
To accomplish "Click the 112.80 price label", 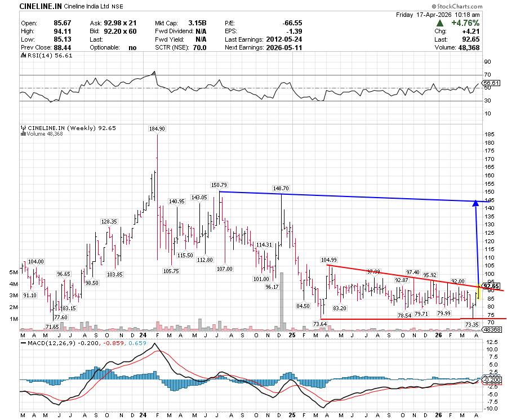I will [x=205, y=260].
